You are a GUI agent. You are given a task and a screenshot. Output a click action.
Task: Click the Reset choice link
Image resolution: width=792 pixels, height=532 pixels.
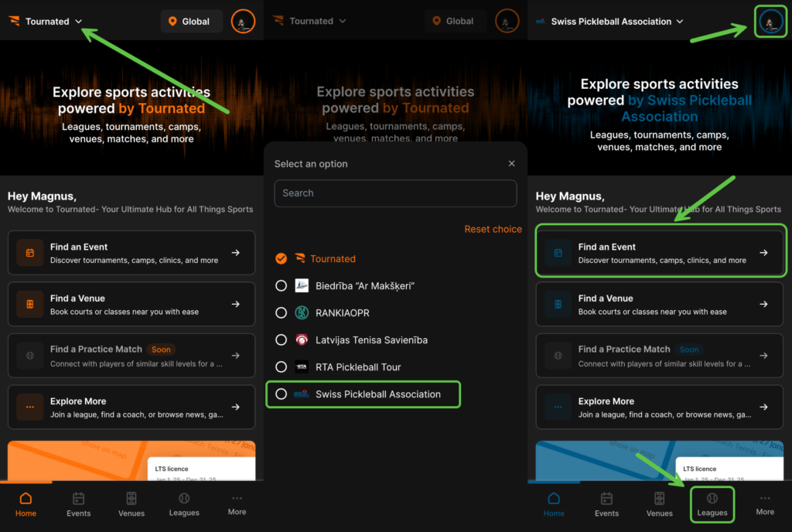point(493,229)
